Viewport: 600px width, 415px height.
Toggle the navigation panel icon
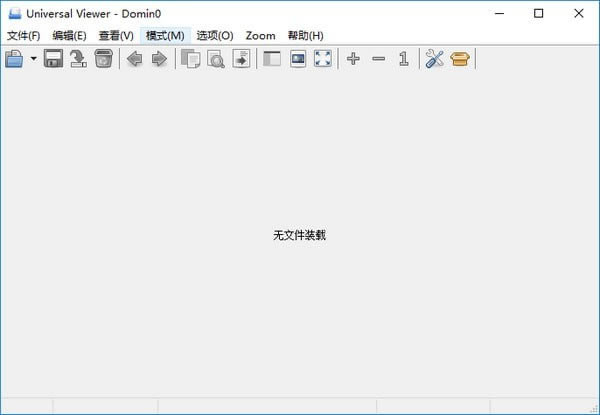pos(272,59)
